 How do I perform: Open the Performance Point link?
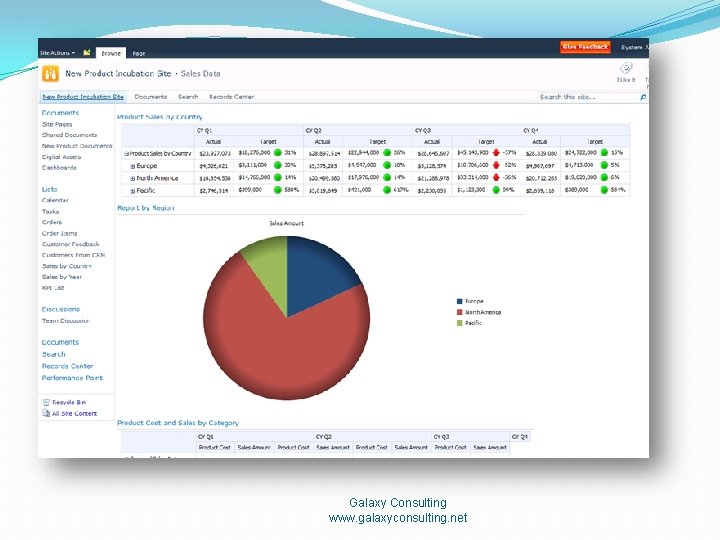(x=72, y=378)
